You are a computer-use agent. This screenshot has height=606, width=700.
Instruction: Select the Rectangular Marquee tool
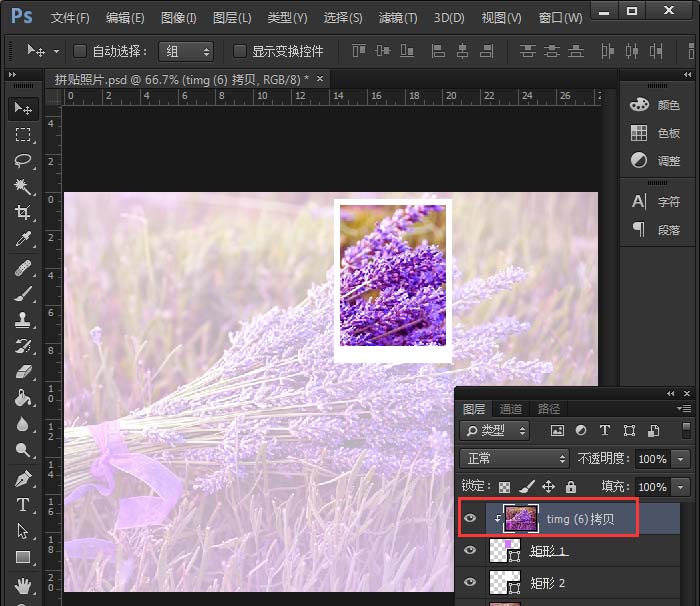coord(22,134)
